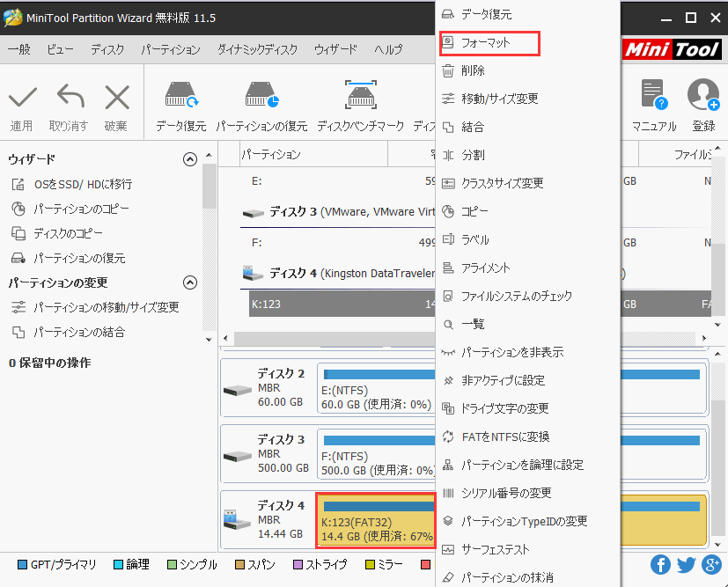Choose パーティションの抹消 in context menu
The height and width of the screenshot is (587, 728).
click(528, 577)
